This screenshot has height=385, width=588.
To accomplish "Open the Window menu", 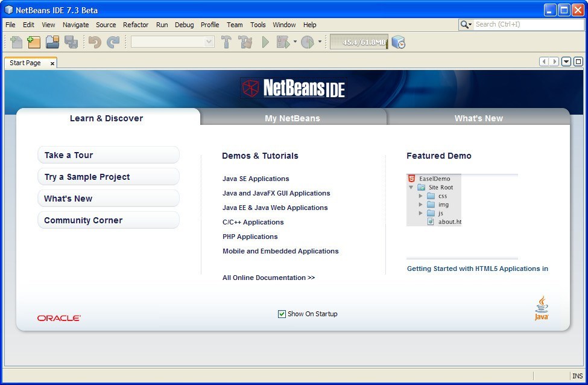I will (284, 25).
